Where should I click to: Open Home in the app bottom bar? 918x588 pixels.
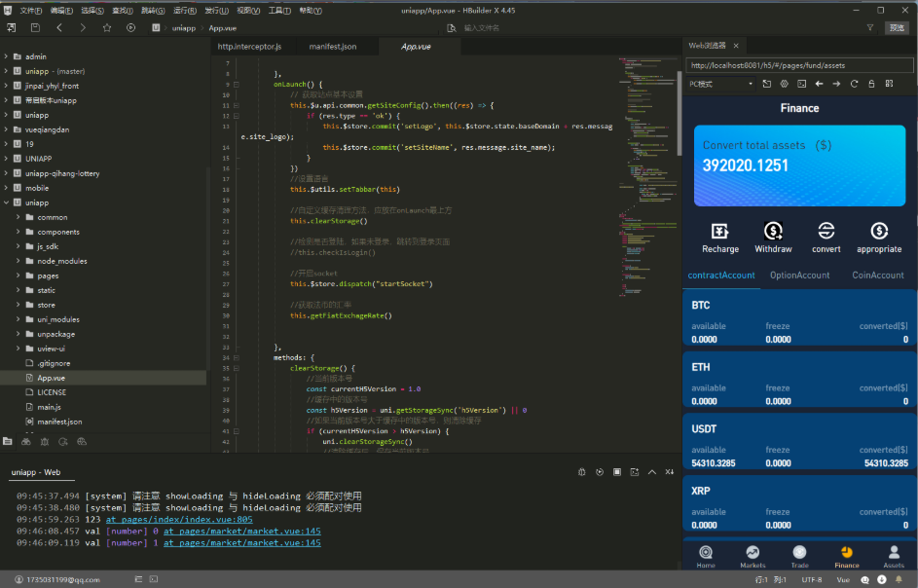pos(706,557)
